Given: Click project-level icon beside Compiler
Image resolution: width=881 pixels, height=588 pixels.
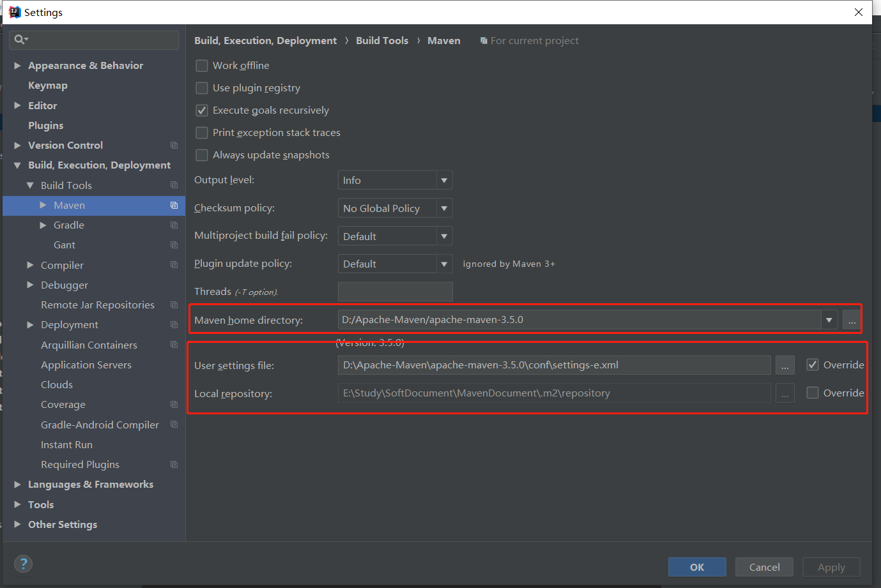Looking at the screenshot, I should coord(174,265).
